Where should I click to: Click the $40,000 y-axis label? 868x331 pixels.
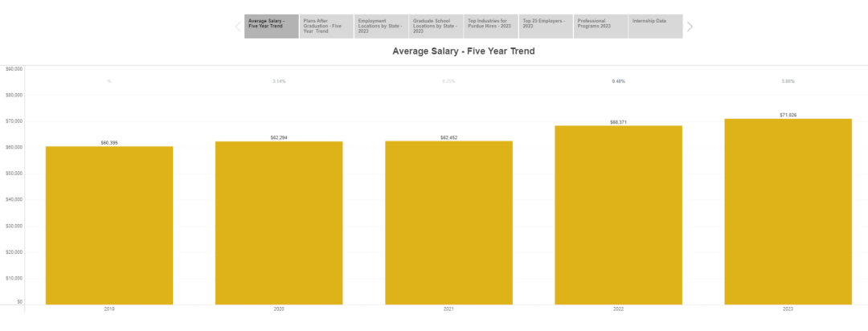coord(14,200)
